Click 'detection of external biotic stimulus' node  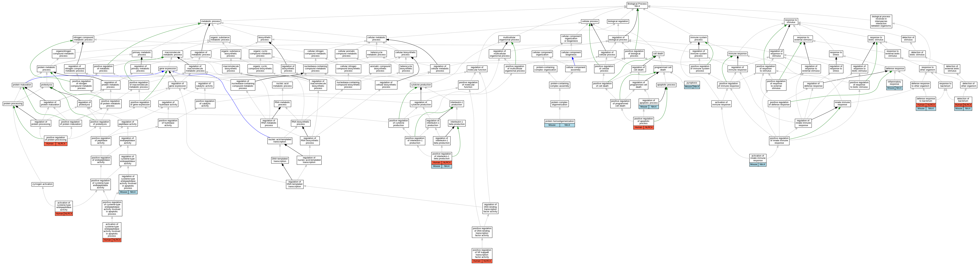952,68
